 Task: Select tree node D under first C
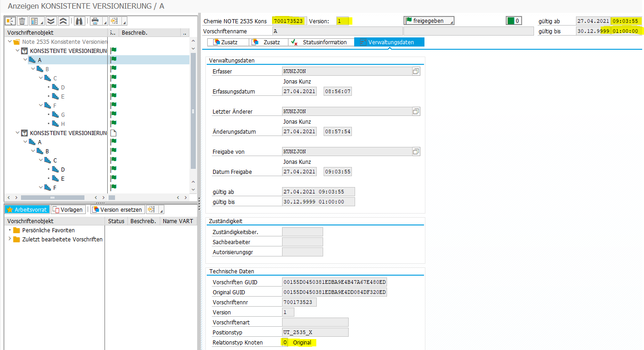[x=63, y=87]
